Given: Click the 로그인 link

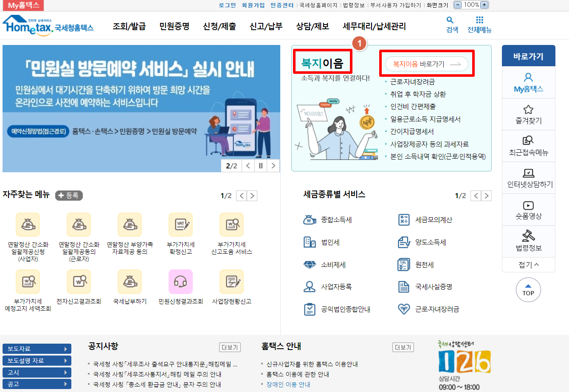Looking at the screenshot, I should (227, 5).
